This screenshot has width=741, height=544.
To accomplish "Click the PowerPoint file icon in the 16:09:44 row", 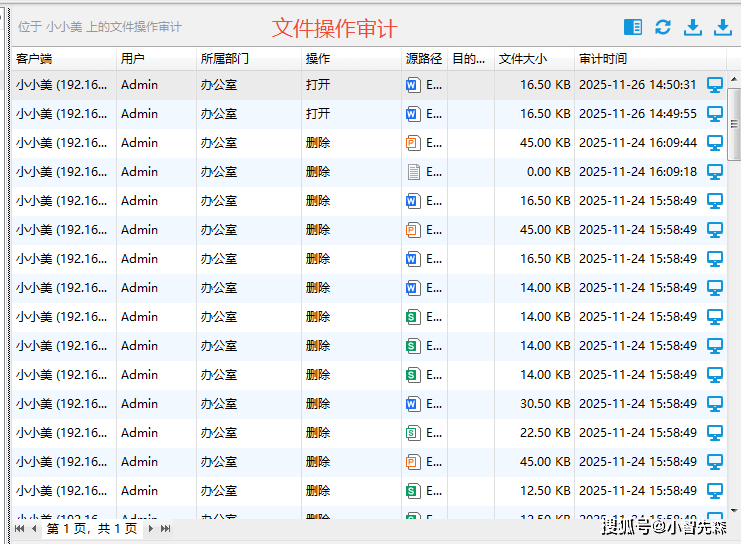I will (x=413, y=143).
